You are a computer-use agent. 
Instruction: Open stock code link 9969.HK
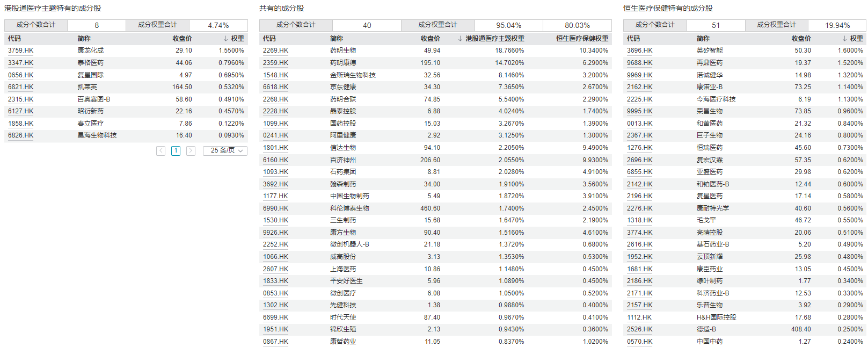pos(640,75)
